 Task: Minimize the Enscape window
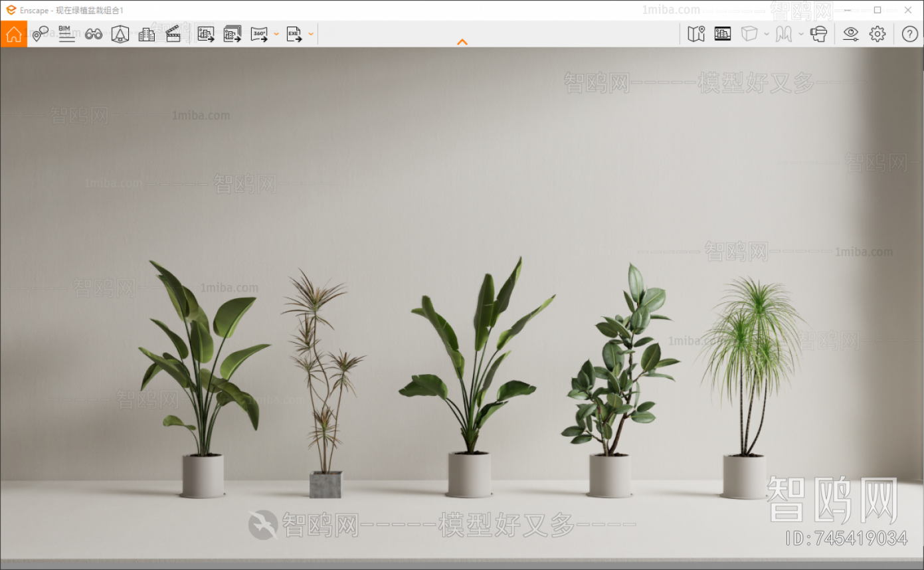pos(848,10)
